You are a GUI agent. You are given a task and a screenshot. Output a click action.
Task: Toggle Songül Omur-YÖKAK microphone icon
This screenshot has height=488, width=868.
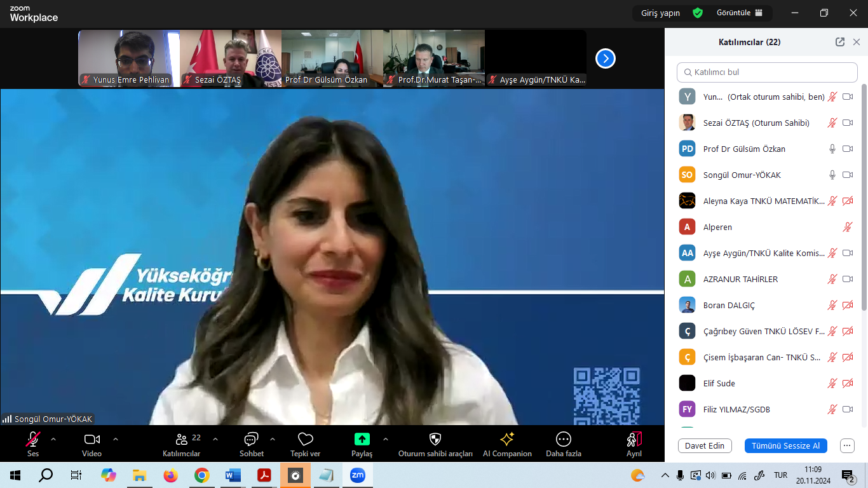pyautogui.click(x=832, y=175)
